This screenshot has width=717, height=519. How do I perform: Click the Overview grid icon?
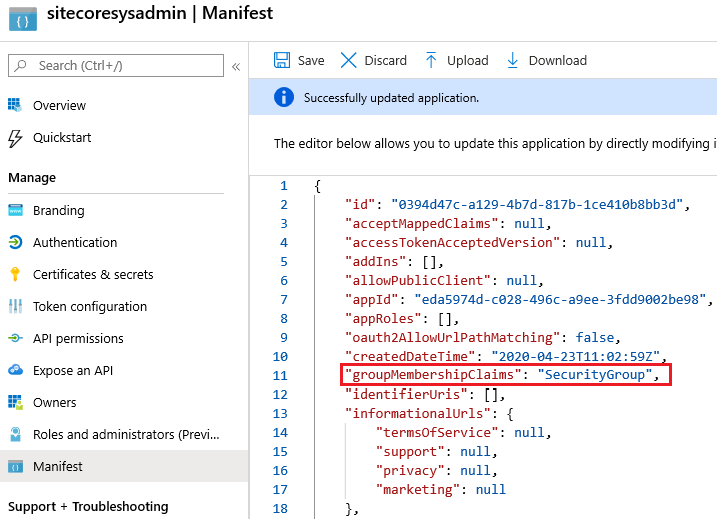[x=15, y=105]
